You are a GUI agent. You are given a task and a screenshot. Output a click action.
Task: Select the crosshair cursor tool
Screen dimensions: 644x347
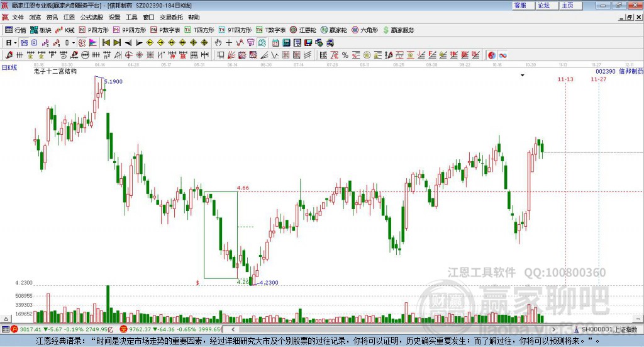pyautogui.click(x=229, y=43)
